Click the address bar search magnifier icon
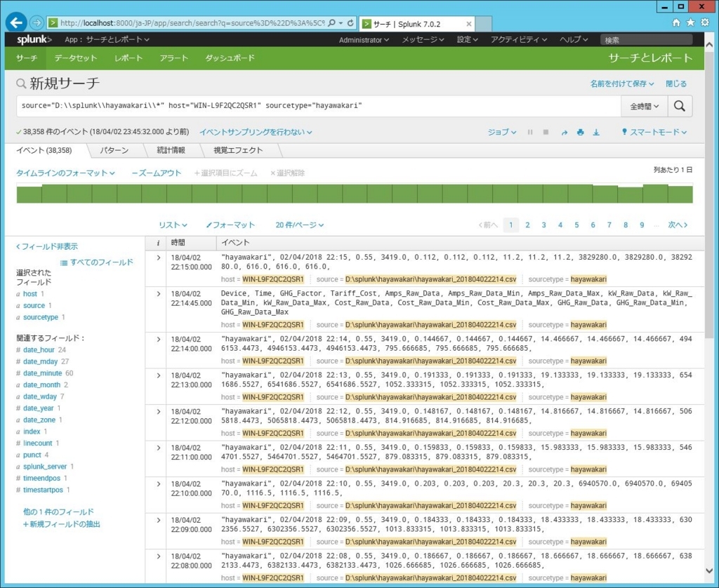This screenshot has height=588, width=719. click(332, 23)
